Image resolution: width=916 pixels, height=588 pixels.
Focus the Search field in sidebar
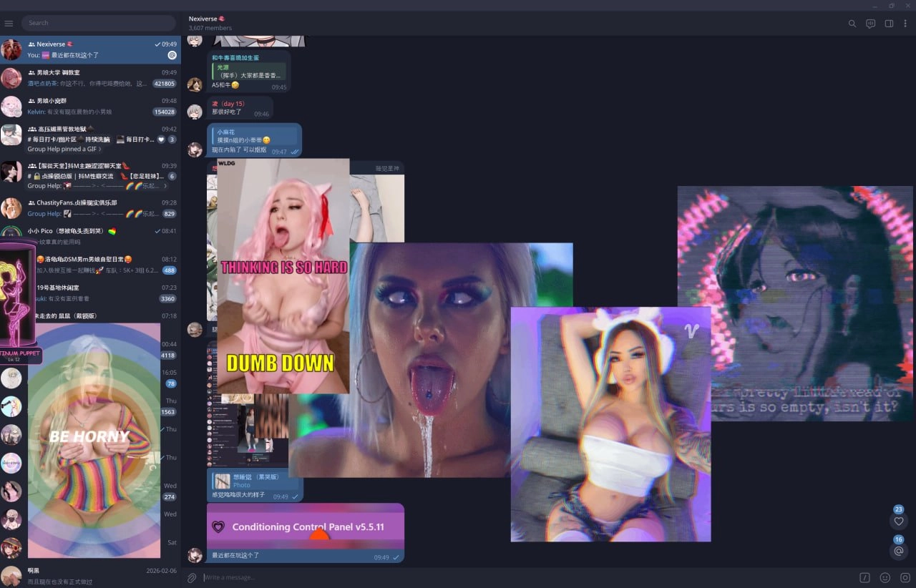coord(98,23)
